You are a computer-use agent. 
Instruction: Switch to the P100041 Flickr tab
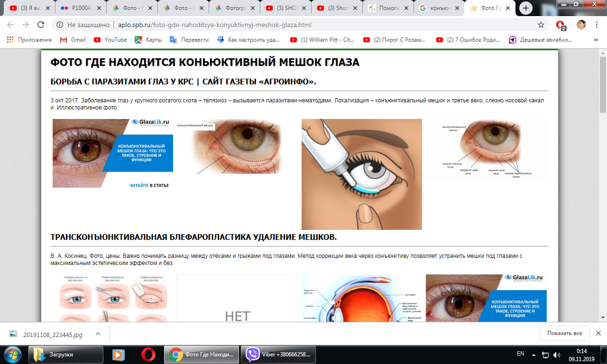point(80,8)
